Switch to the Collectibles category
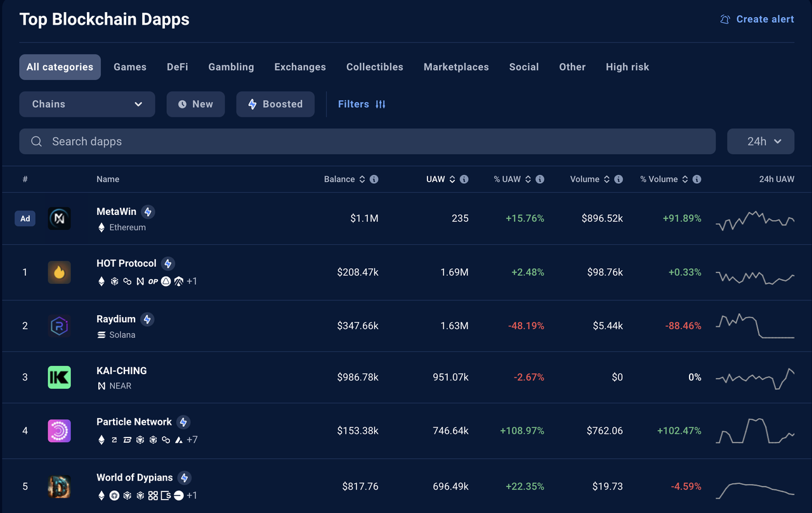 [x=375, y=67]
